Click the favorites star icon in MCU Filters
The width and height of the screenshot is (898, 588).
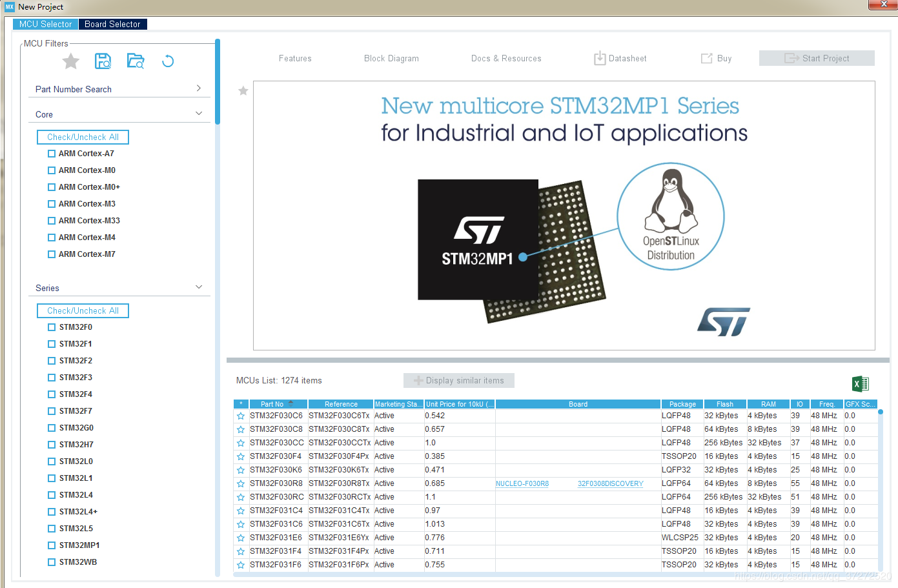[x=70, y=61]
